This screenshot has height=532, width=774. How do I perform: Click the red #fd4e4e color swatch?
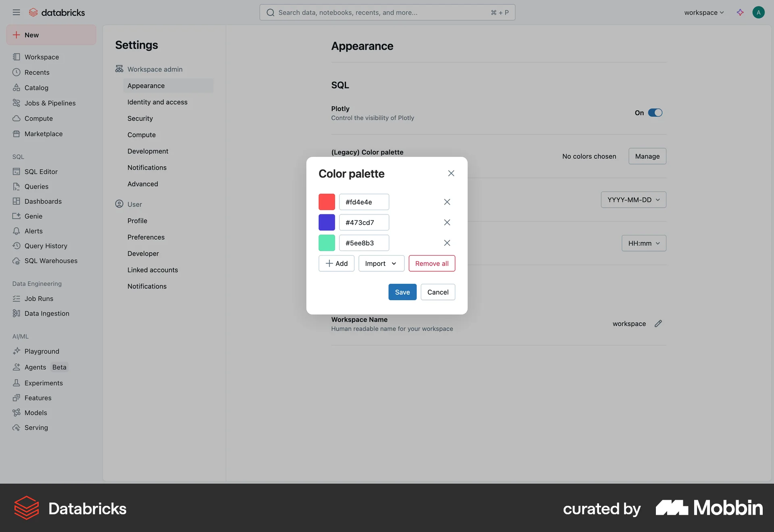coord(327,202)
